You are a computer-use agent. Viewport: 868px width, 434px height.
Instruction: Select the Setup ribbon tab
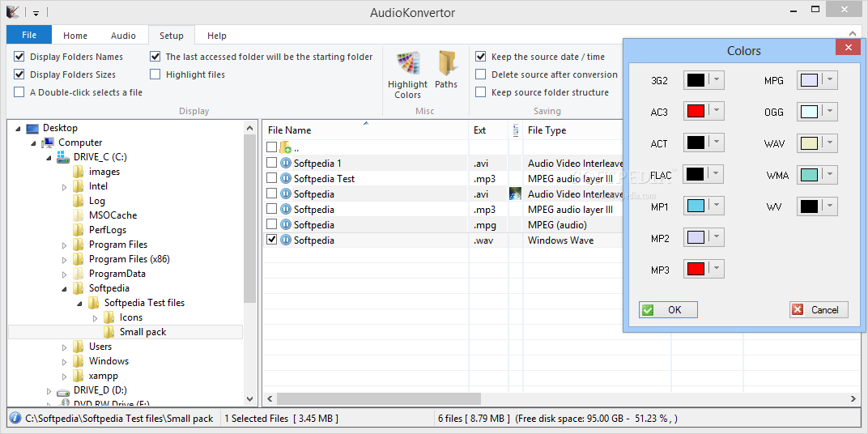coord(172,36)
